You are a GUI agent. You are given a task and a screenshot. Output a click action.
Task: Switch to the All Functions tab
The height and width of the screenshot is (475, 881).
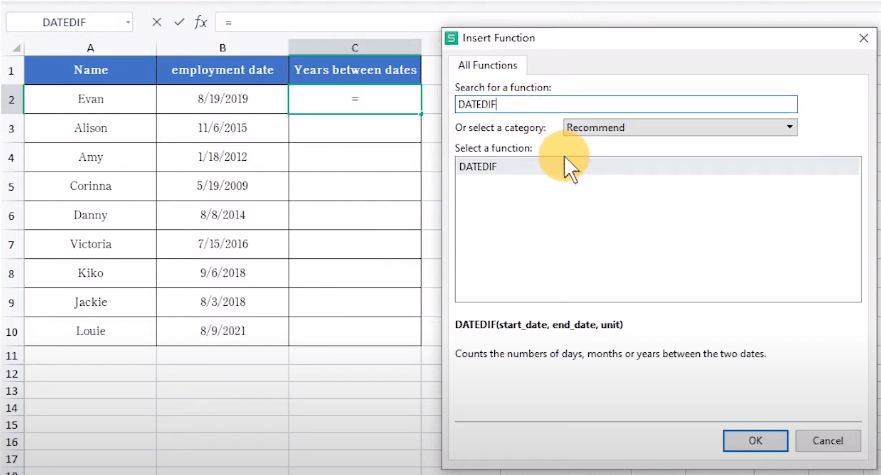(487, 65)
